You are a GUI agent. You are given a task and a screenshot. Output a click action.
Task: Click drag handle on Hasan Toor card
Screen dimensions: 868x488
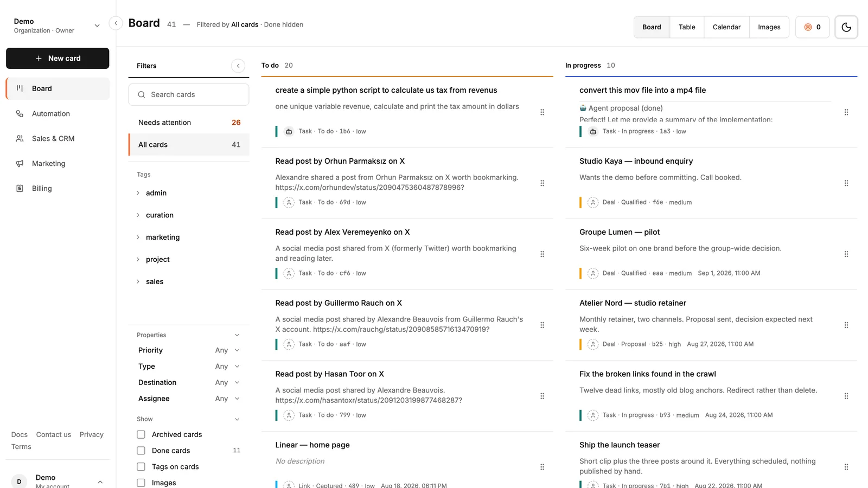542,396
